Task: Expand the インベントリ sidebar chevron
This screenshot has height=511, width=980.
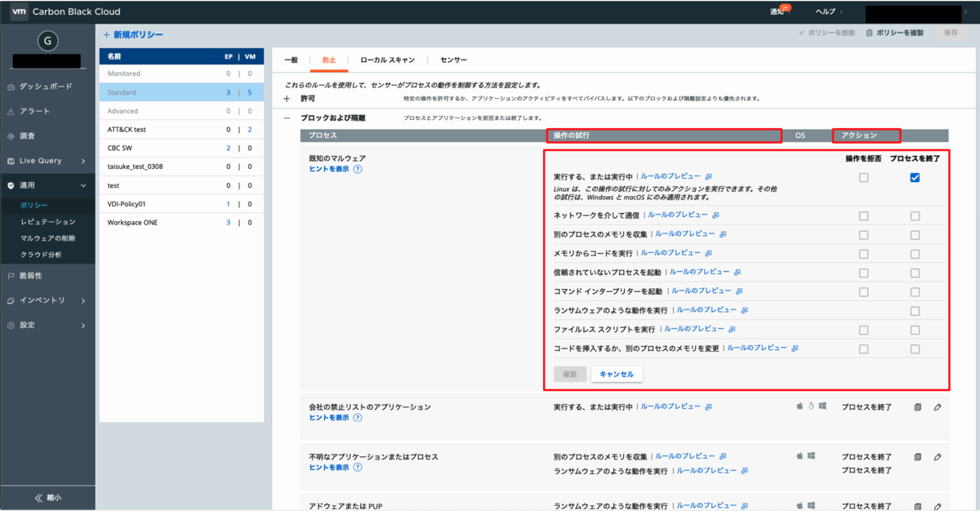Action: point(83,300)
